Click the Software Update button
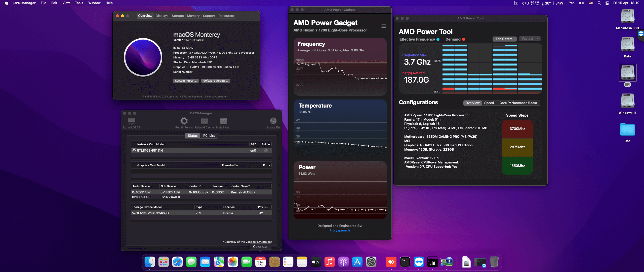This screenshot has width=644, height=272. coord(215,81)
